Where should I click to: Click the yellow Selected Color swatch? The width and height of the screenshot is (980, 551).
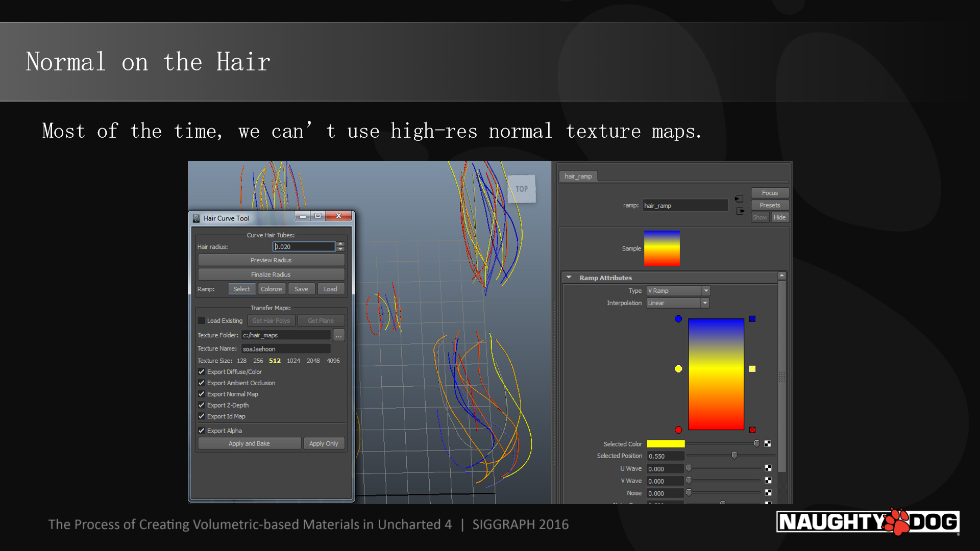(665, 443)
